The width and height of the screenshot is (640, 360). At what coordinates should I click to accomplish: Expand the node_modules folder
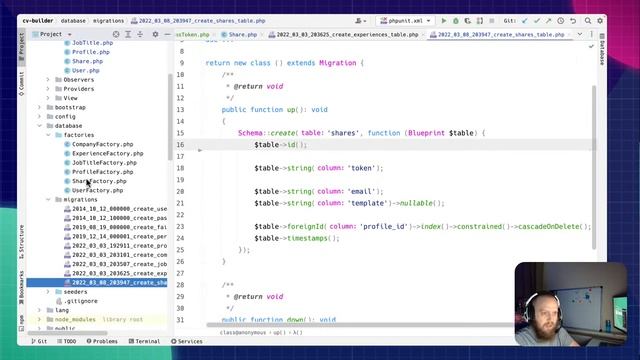tap(40, 319)
